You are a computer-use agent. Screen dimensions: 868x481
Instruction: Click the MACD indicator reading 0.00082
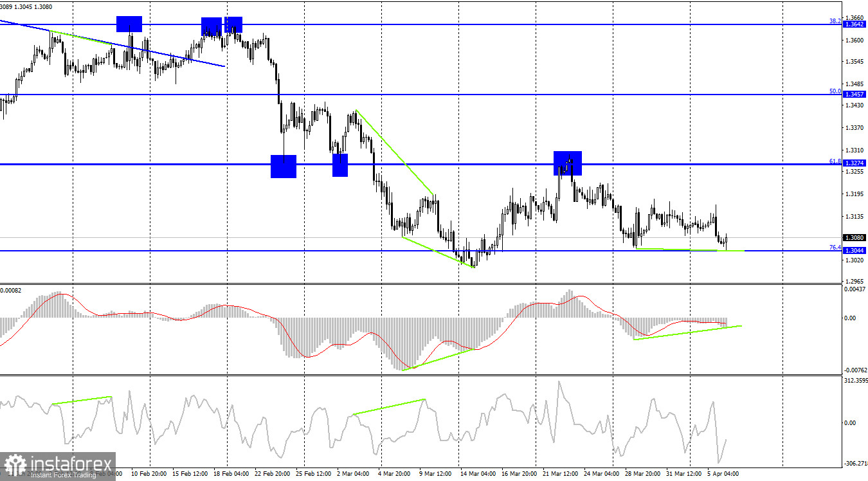pos(12,291)
